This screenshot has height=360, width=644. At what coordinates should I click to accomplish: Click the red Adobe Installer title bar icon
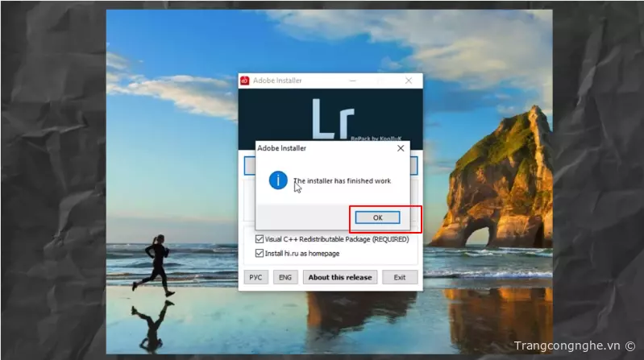coord(244,81)
